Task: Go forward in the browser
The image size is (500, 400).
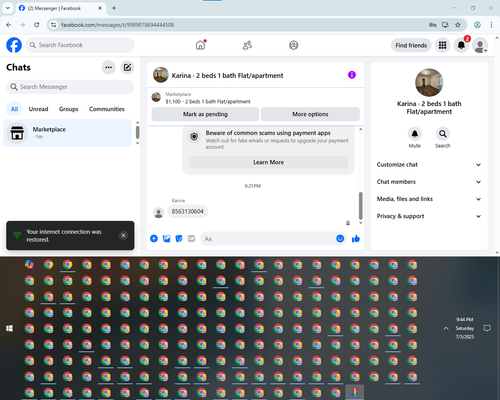Action: point(23,25)
